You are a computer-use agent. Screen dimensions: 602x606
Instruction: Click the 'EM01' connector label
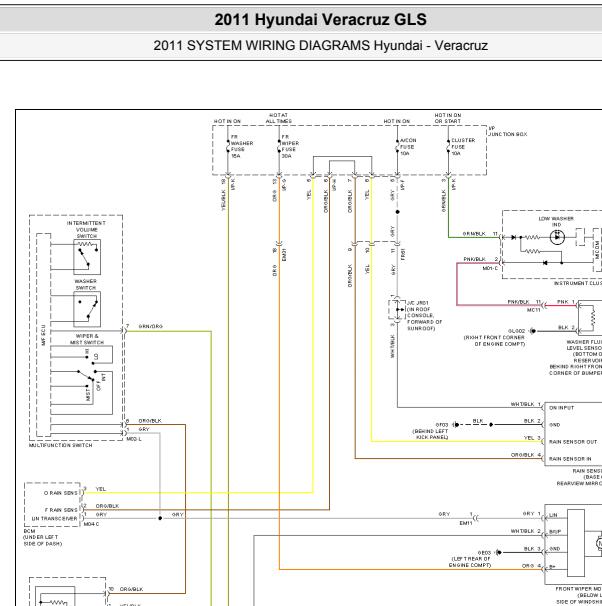[284, 255]
